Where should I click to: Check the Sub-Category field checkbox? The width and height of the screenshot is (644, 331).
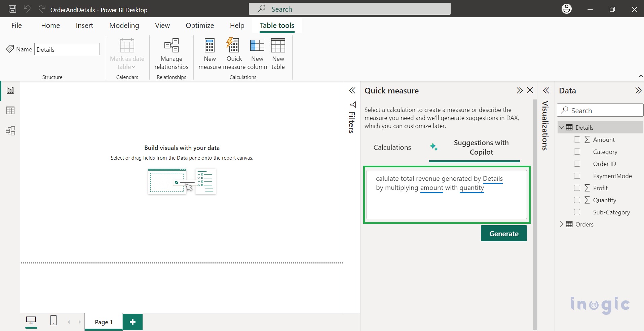coord(577,212)
